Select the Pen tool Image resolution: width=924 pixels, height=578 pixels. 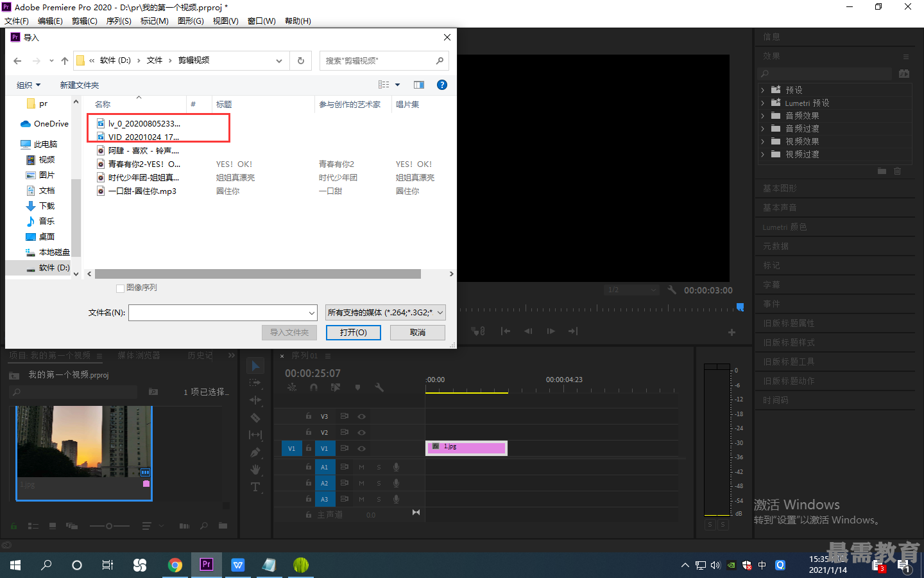point(255,452)
